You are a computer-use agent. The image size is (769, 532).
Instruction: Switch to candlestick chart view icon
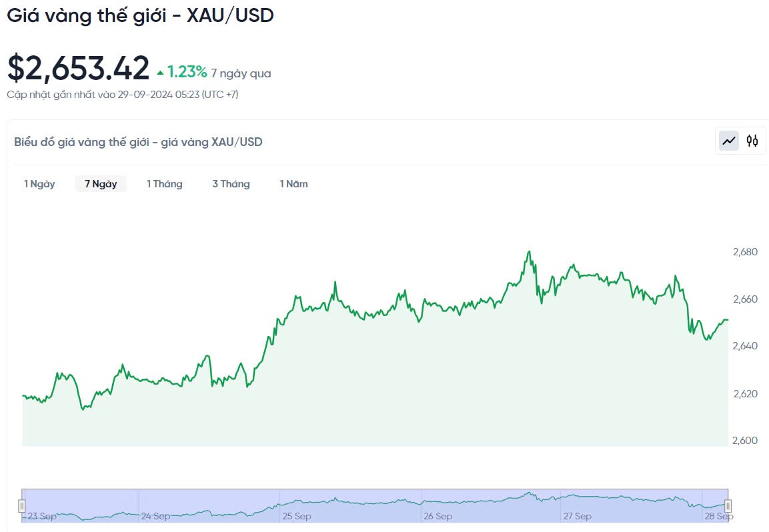pyautogui.click(x=752, y=141)
